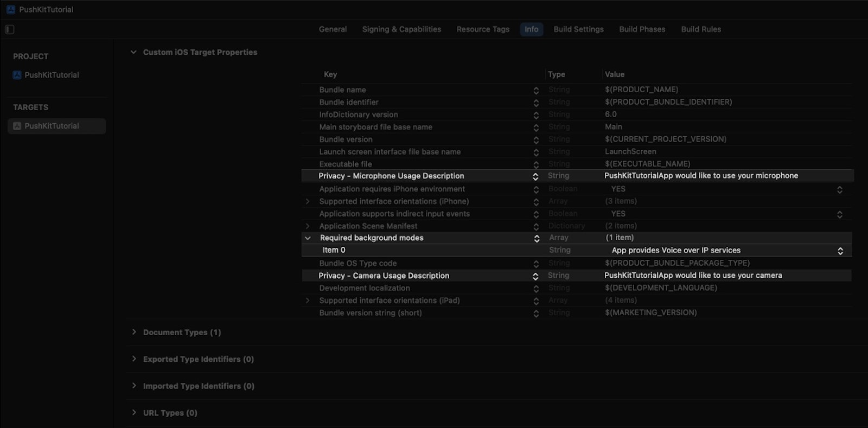Open YES dropdown for iPhone environment row

pos(839,189)
